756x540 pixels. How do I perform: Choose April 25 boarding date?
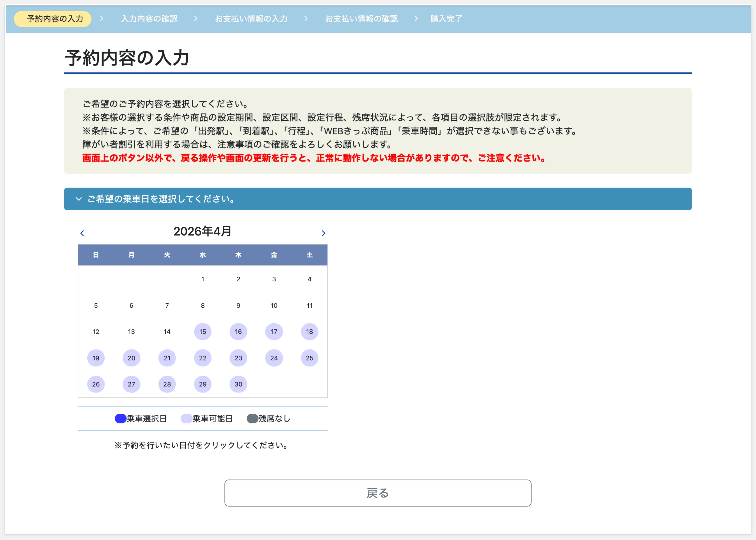(x=309, y=358)
